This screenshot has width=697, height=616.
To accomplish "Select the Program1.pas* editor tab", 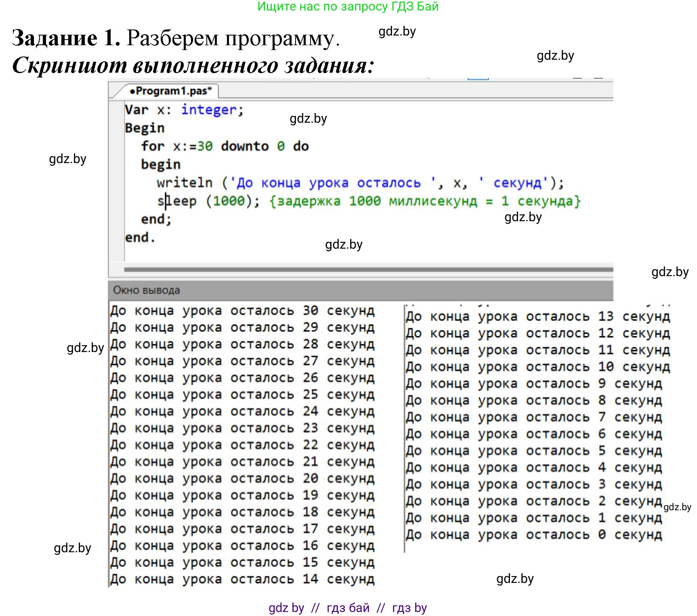I will coord(170,91).
